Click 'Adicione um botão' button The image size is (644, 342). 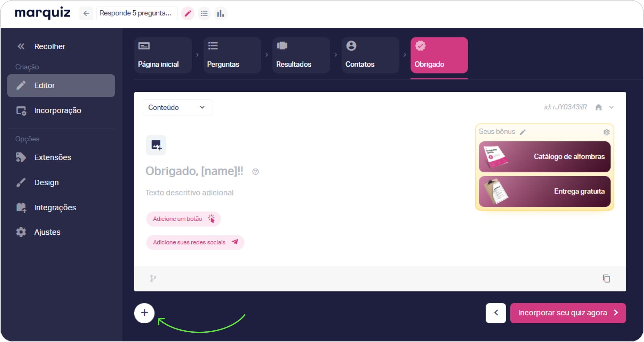click(184, 219)
